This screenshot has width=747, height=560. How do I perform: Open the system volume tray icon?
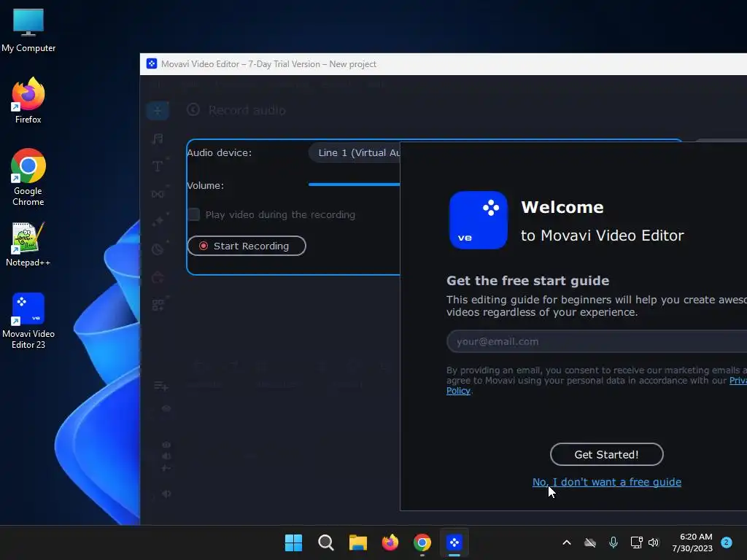pos(654,542)
